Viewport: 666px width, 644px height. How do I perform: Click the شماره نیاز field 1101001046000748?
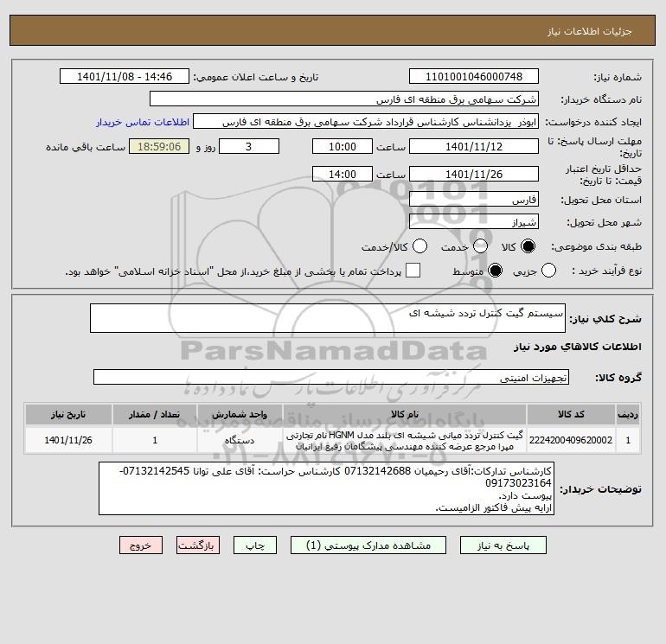tap(474, 76)
